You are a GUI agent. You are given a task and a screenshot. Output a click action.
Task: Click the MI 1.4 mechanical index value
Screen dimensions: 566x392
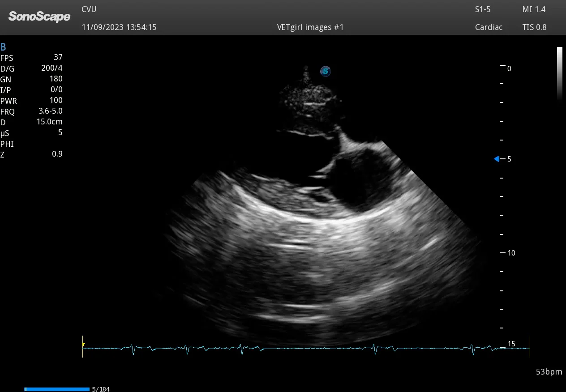(534, 9)
